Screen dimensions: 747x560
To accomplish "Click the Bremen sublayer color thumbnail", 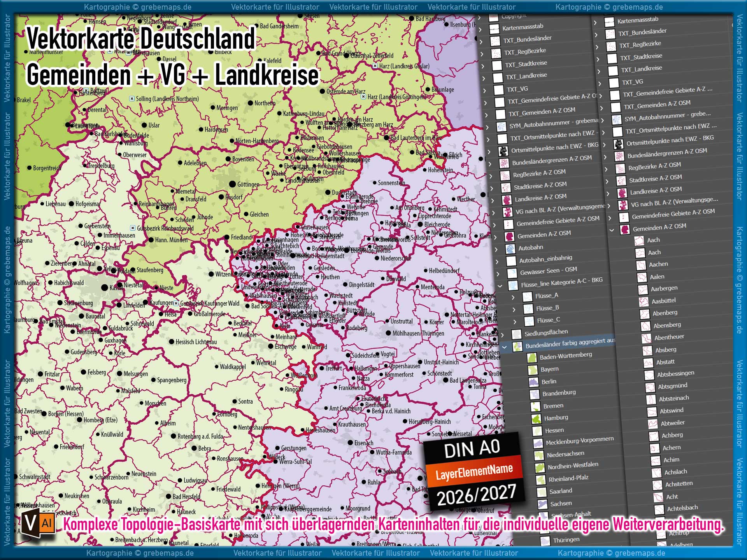I will tap(535, 407).
